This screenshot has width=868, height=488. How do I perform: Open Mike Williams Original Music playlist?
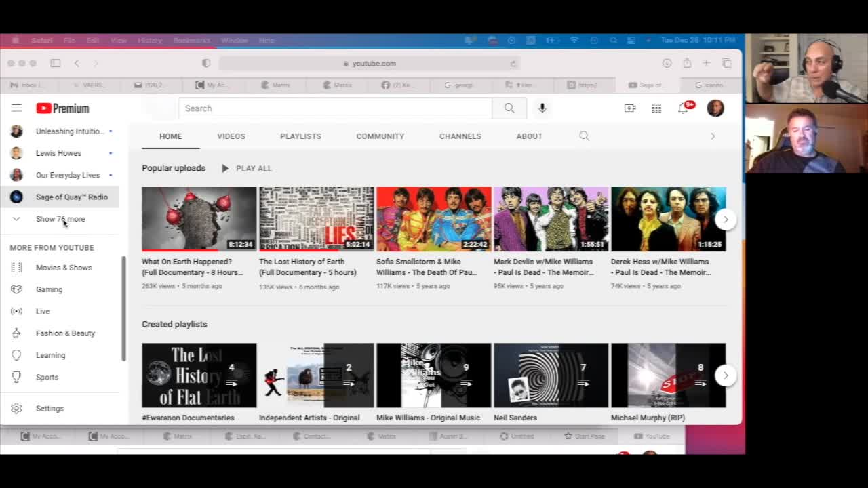[434, 375]
